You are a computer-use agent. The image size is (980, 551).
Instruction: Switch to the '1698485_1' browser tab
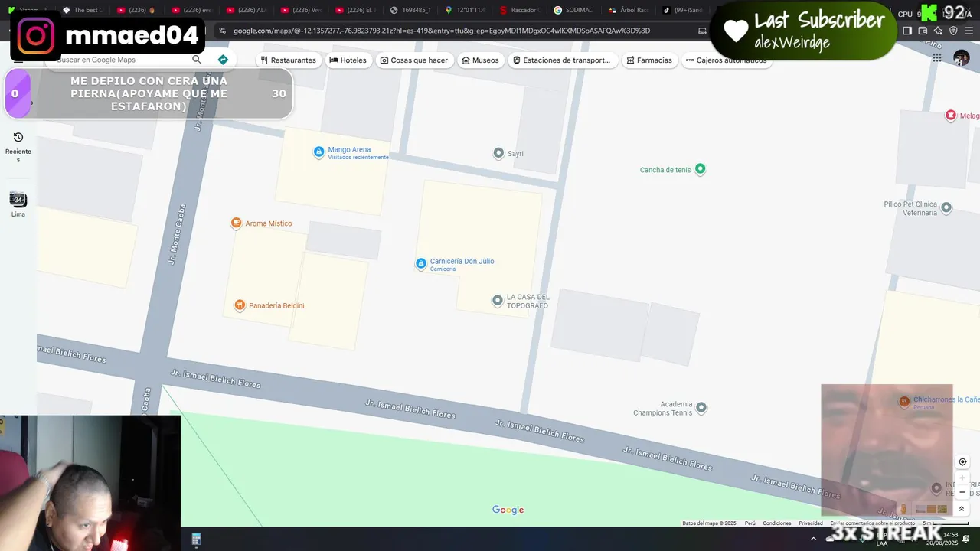pyautogui.click(x=410, y=10)
